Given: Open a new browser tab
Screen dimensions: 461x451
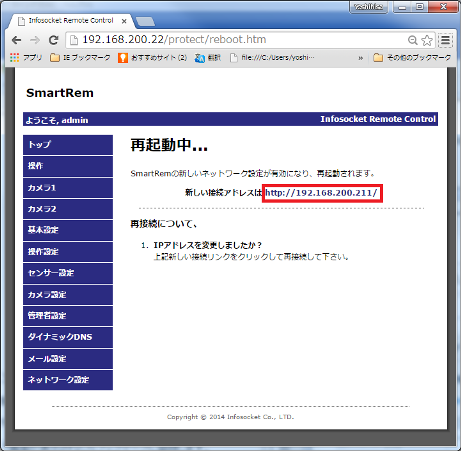Looking at the screenshot, I should [145, 22].
